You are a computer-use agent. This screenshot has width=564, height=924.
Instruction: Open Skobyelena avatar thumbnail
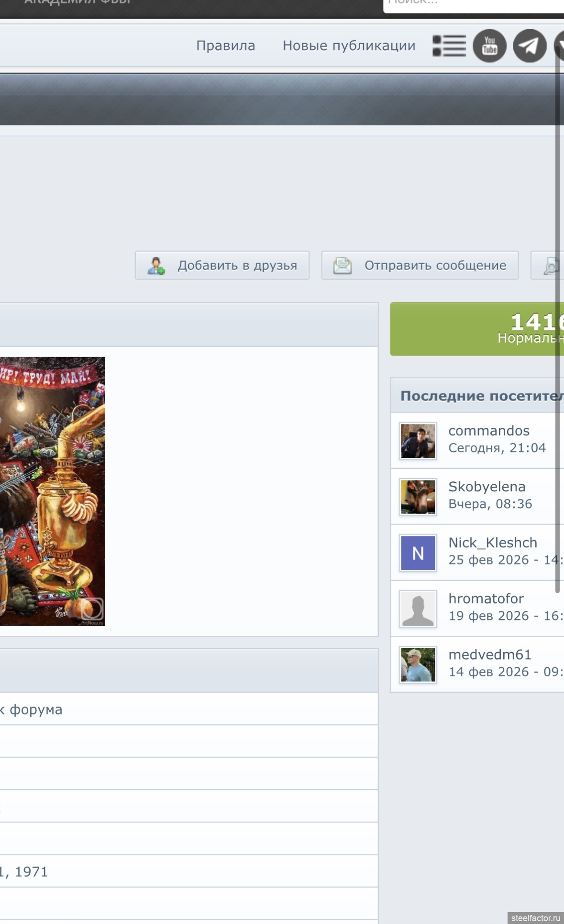tap(418, 497)
